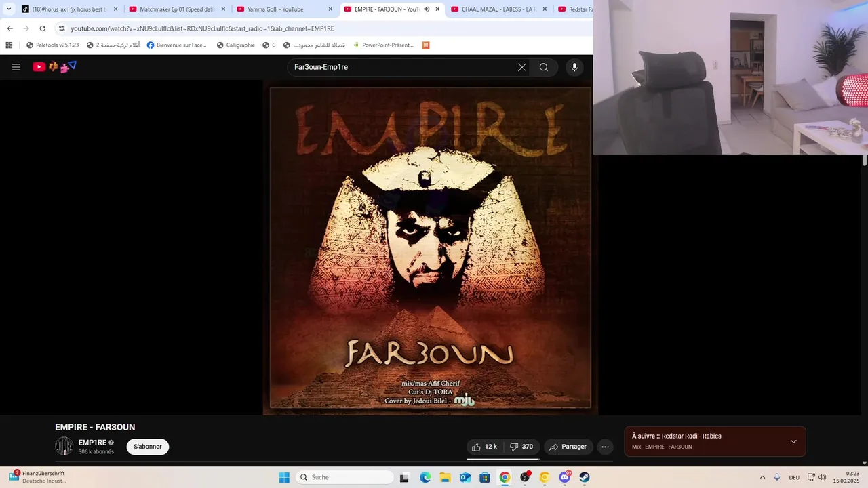Screen dimensions: 868x488
Task: Switch to the CHAAL MAZAL - LABESS tab
Action: (500, 9)
